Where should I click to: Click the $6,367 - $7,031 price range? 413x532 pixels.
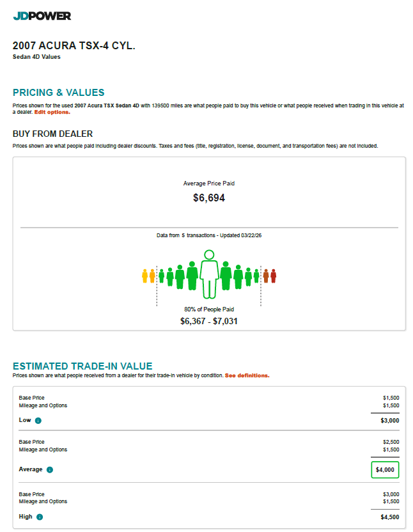(209, 321)
